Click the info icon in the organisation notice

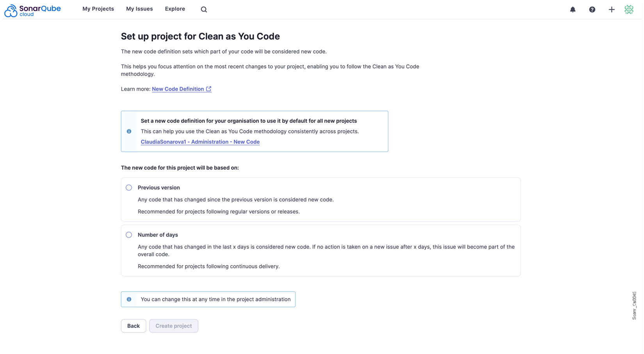(129, 131)
